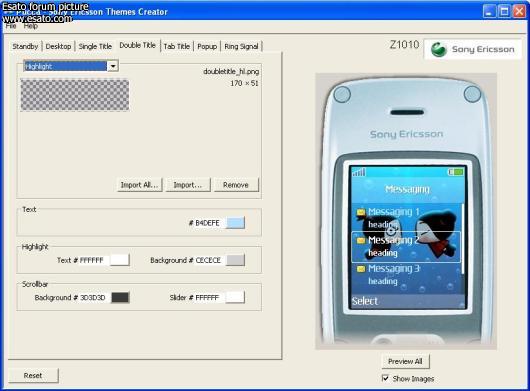
Task: Click the envelope icon beside Messaging 1
Action: click(x=361, y=212)
